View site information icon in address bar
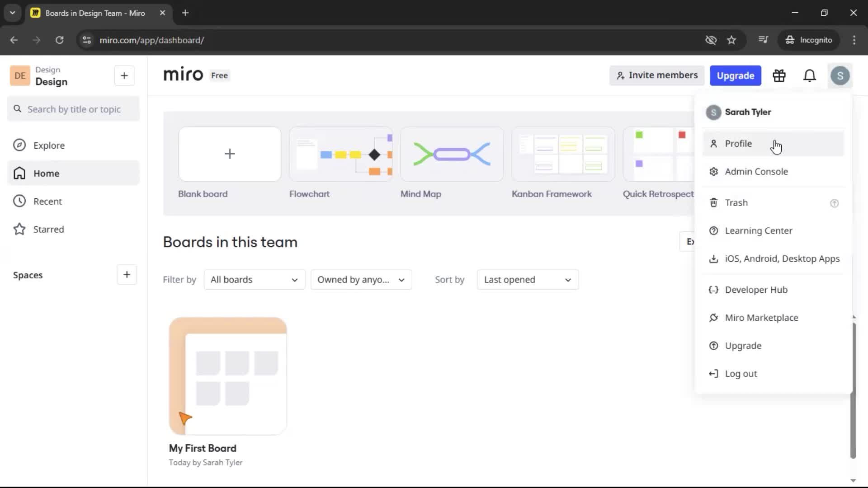This screenshot has width=868, height=488. (87, 40)
